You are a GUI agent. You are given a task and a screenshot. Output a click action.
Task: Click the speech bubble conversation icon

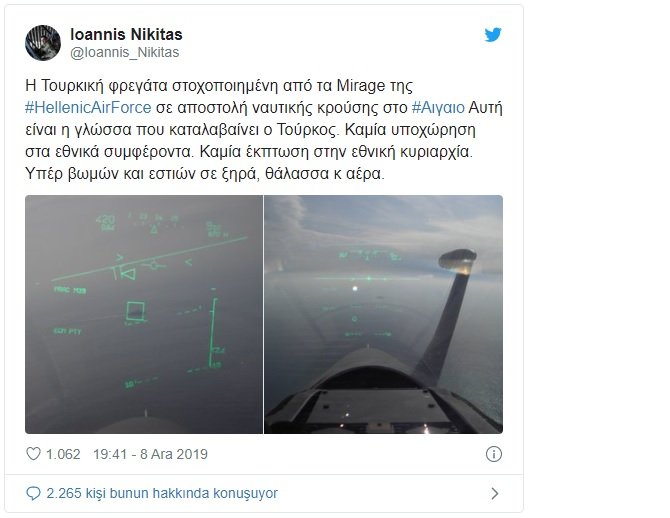click(33, 493)
